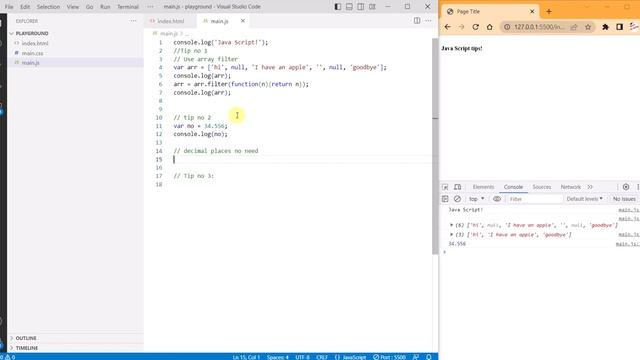This screenshot has width=640, height=360.
Task: Expand the OUTLINE section
Action: click(26, 338)
